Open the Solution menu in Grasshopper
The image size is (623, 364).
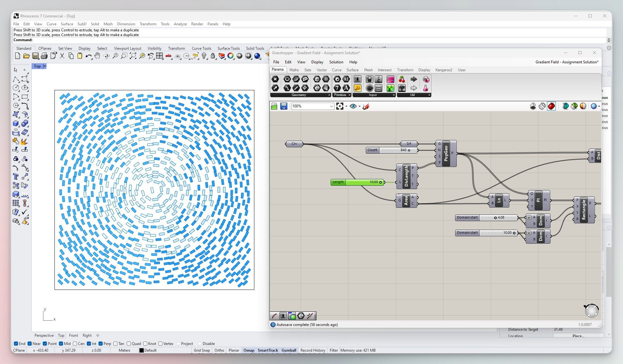[x=336, y=62]
